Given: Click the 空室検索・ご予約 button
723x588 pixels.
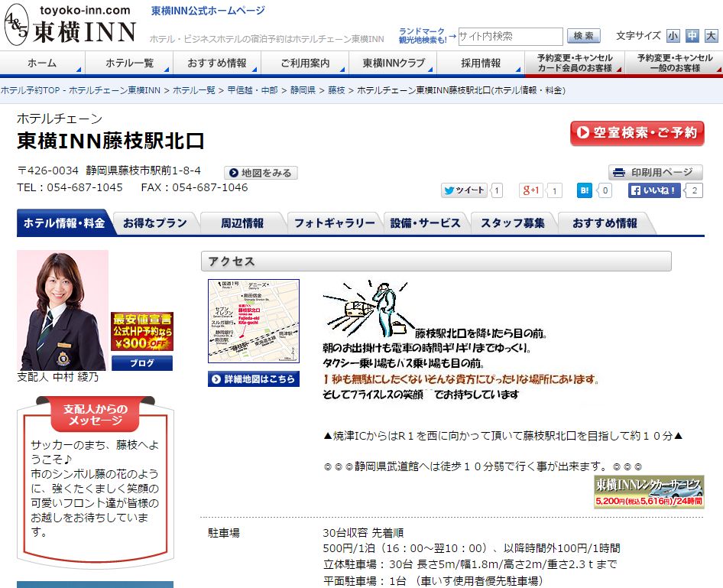Looking at the screenshot, I should point(637,132).
